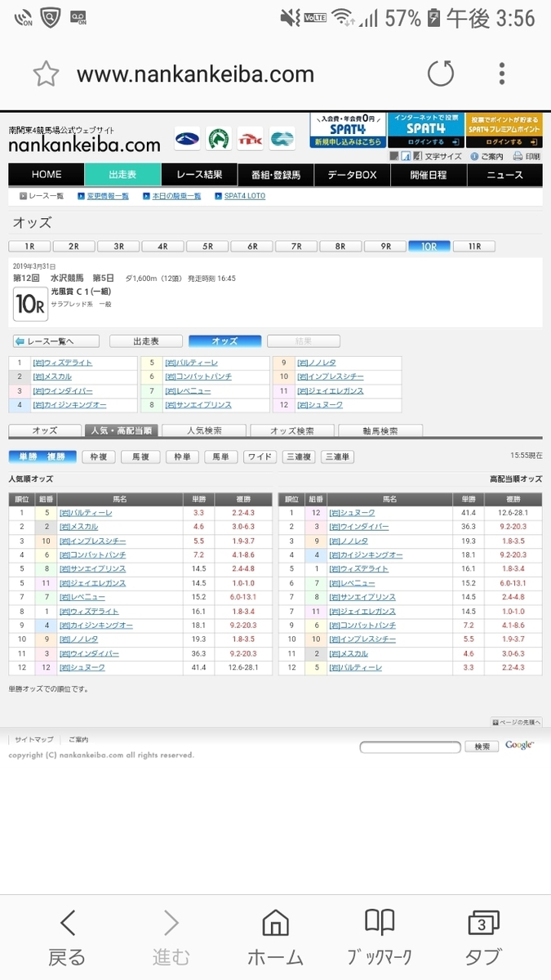Click the TCK racecourse logo
This screenshot has height=980, width=551.
pyautogui.click(x=250, y=139)
